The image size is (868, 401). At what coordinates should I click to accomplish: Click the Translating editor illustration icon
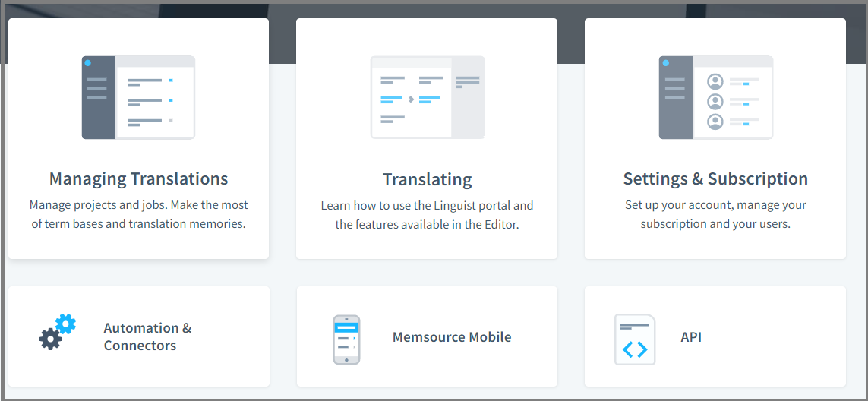[427, 97]
